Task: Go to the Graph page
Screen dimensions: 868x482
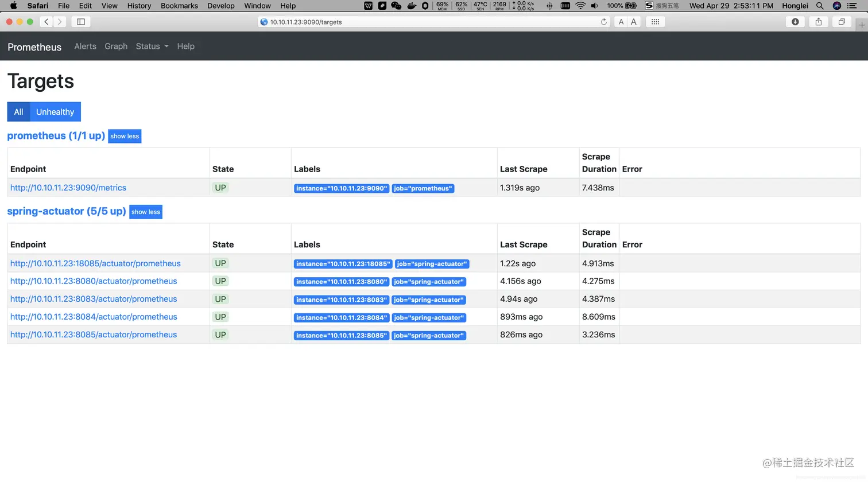Action: 116,46
